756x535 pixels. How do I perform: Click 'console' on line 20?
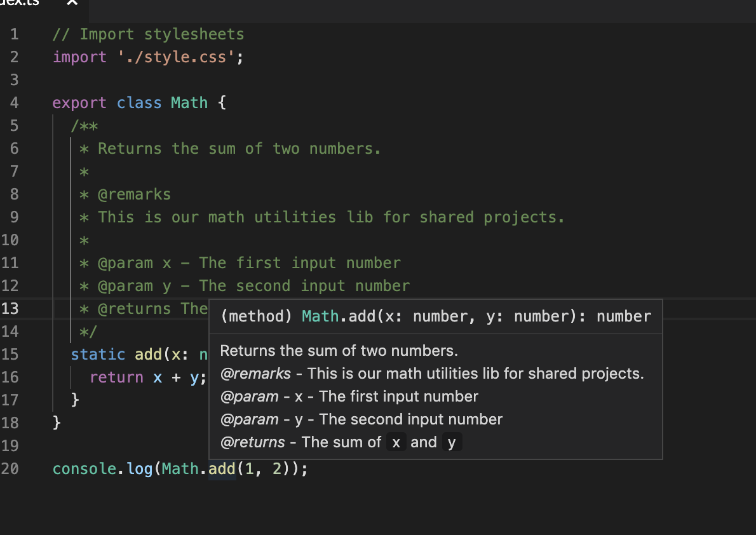tap(84, 469)
